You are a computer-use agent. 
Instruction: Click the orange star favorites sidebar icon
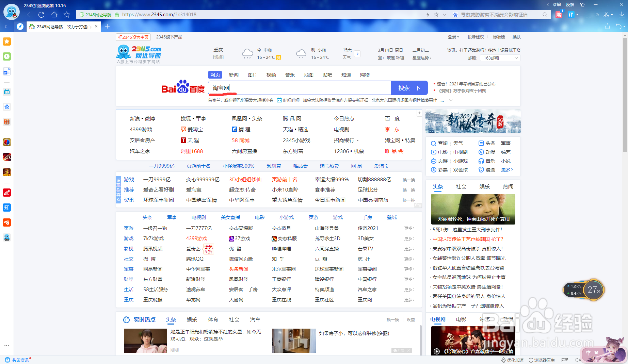click(x=7, y=42)
